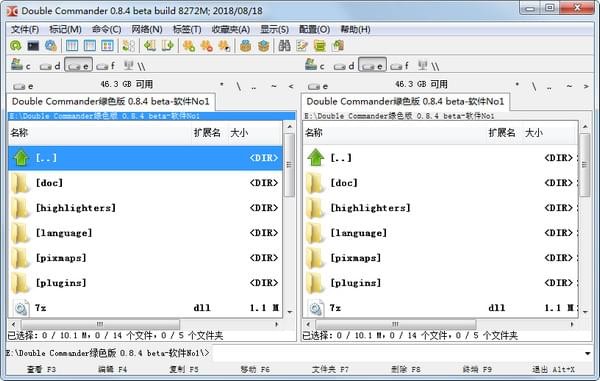This screenshot has width=600, height=381.
Task: Open right panel drive e dropdown
Action: 318,86
